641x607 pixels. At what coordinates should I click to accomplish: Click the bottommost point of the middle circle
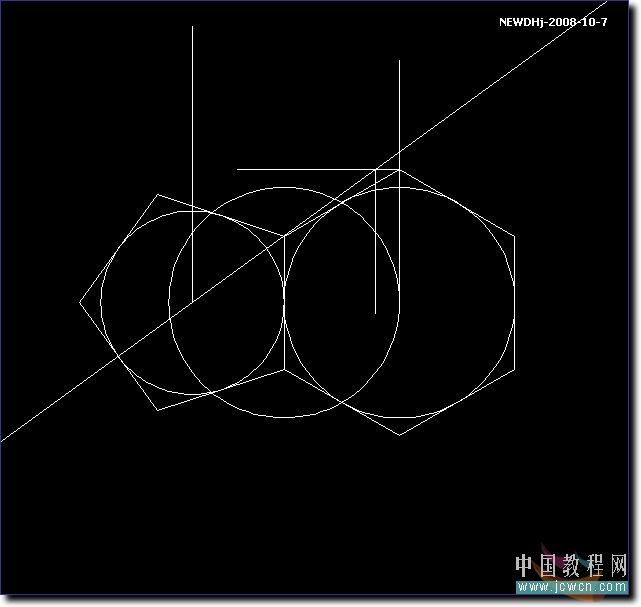[284, 418]
